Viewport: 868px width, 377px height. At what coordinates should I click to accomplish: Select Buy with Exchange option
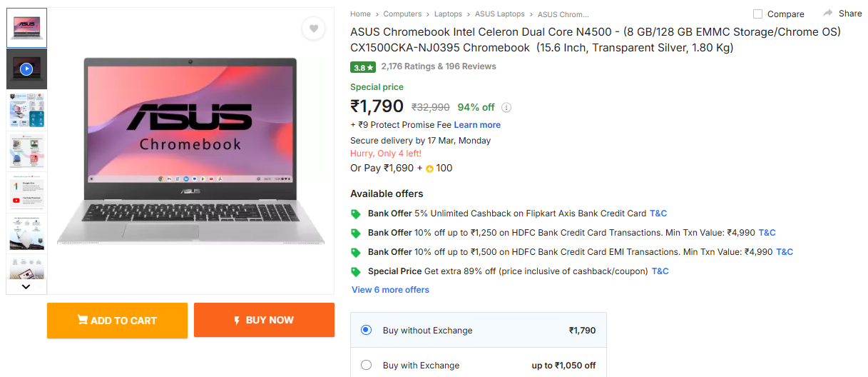[x=367, y=365]
